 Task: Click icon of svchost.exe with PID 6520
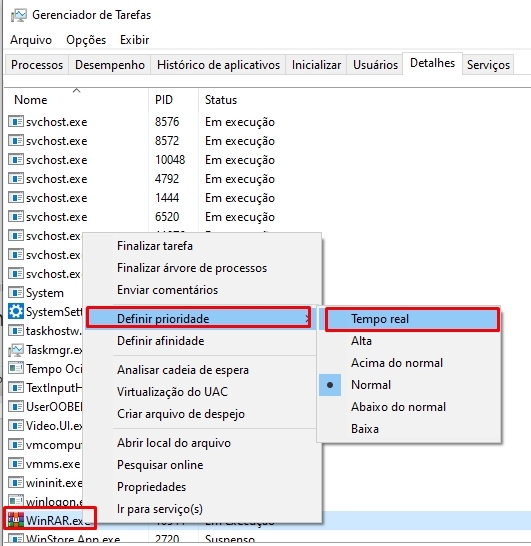[x=16, y=217]
